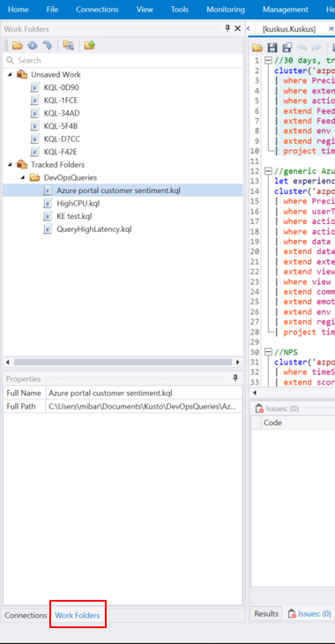335x644 pixels.
Task: Select the Unsaved Work tree item
Action: click(x=56, y=75)
